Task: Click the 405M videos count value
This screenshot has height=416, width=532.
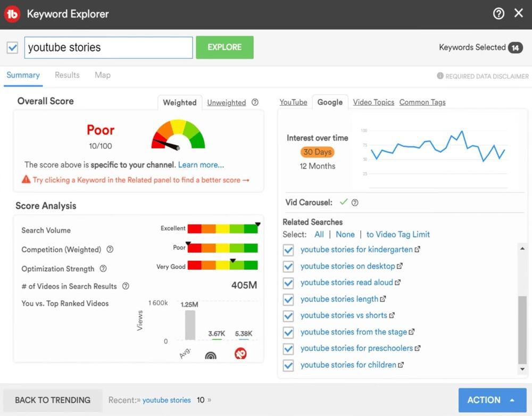Action: (244, 285)
